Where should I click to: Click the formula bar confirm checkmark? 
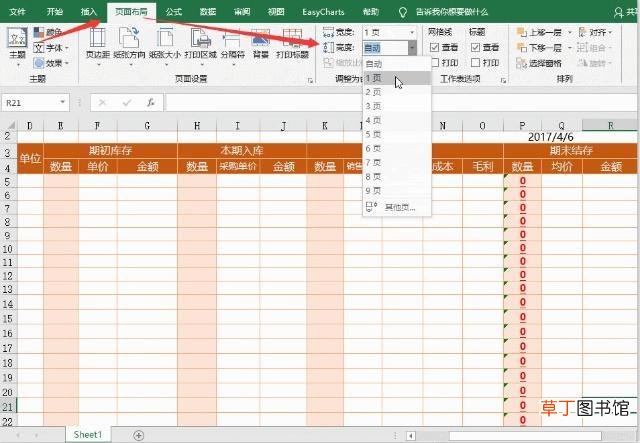(x=127, y=103)
